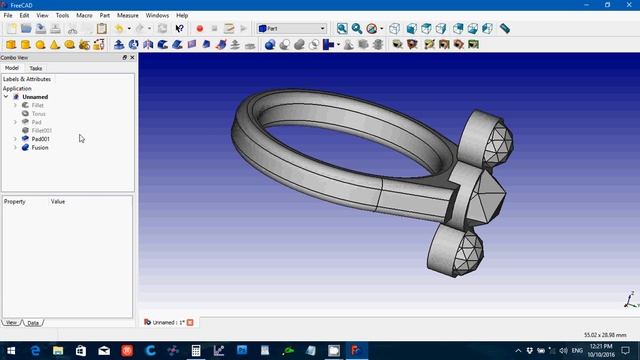640x360 pixels.
Task: Collapse the Unnamed document tree node
Action: (6, 97)
